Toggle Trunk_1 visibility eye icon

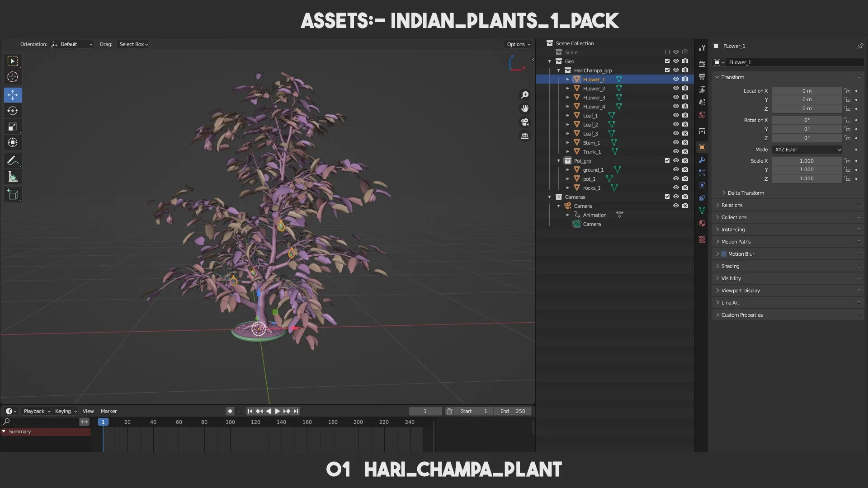676,152
